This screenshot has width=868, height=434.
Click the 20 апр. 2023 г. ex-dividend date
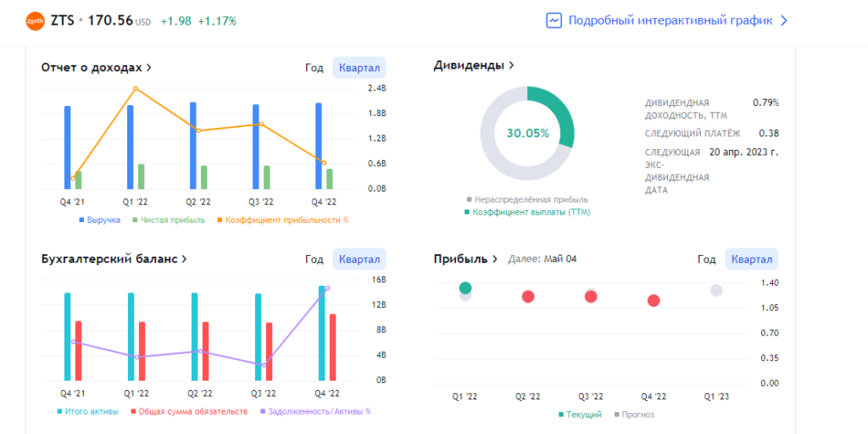point(744,153)
